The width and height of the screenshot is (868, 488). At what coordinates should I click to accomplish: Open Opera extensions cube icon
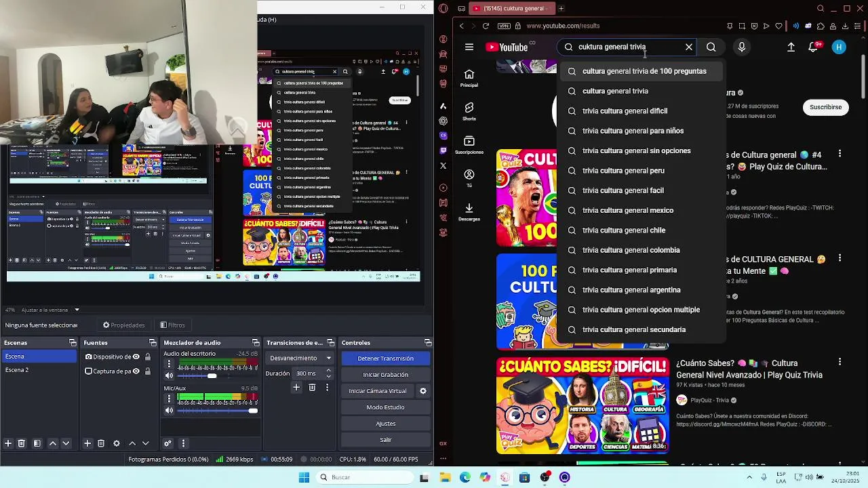pos(821,26)
